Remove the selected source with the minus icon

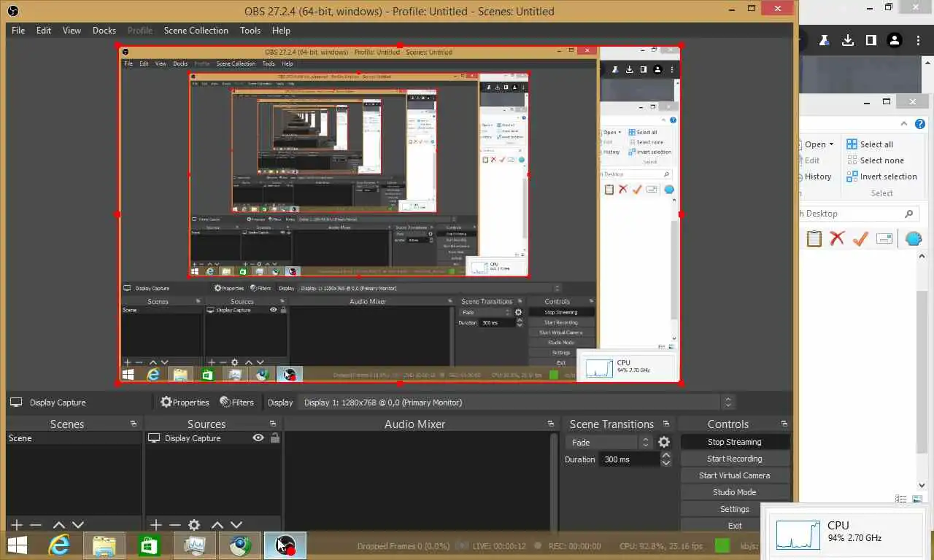click(x=174, y=524)
